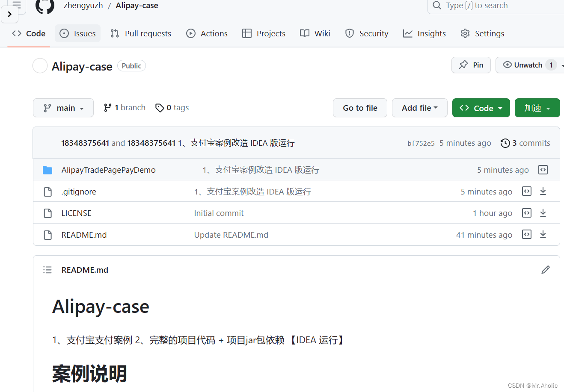This screenshot has height=392, width=564.
Task: Open the hamburger navigation menu
Action: (x=17, y=5)
